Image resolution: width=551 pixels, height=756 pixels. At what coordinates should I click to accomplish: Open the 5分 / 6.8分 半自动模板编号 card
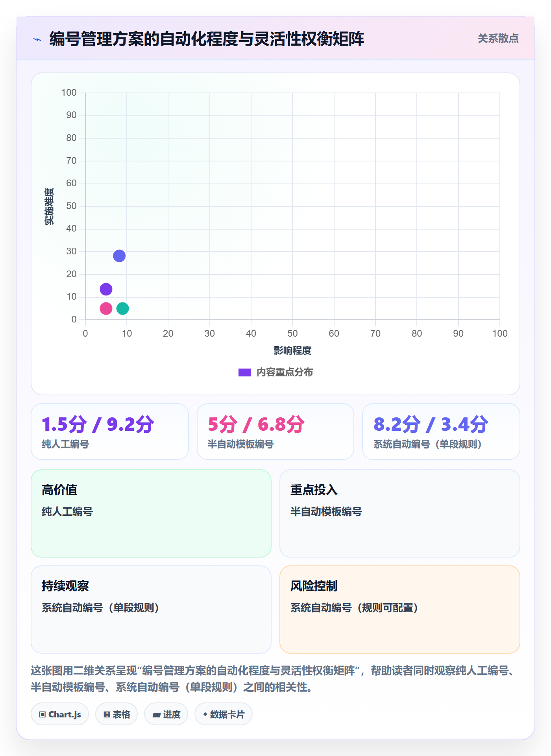pyautogui.click(x=275, y=432)
